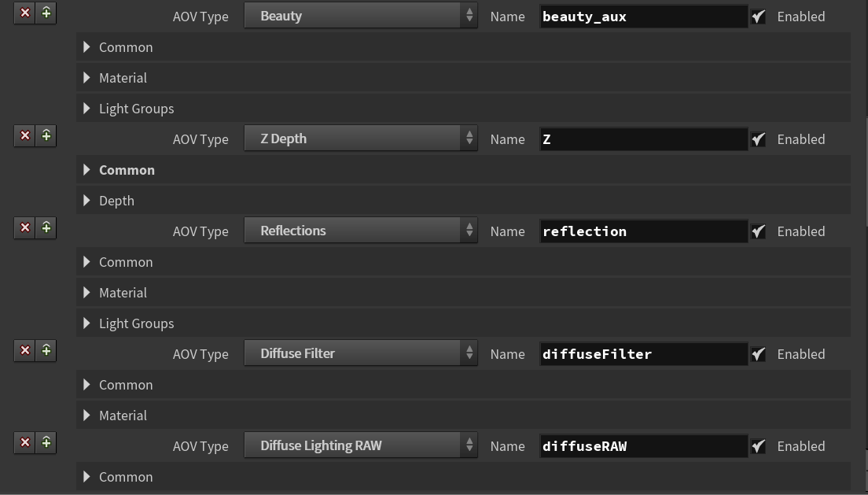Image resolution: width=868 pixels, height=495 pixels.
Task: Uncheck Enabled for the Z AOV
Action: [x=758, y=139]
